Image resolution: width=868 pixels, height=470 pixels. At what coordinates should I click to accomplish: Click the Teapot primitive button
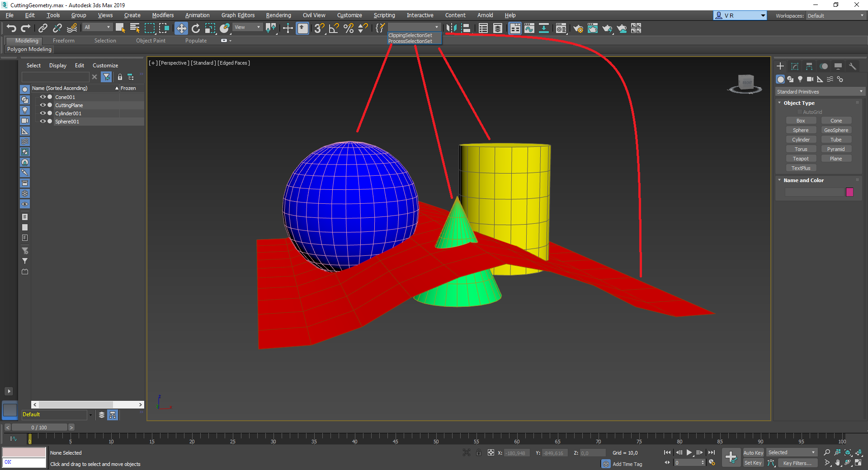800,159
